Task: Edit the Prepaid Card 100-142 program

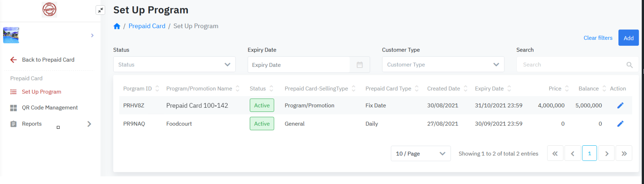Action: pyautogui.click(x=620, y=106)
